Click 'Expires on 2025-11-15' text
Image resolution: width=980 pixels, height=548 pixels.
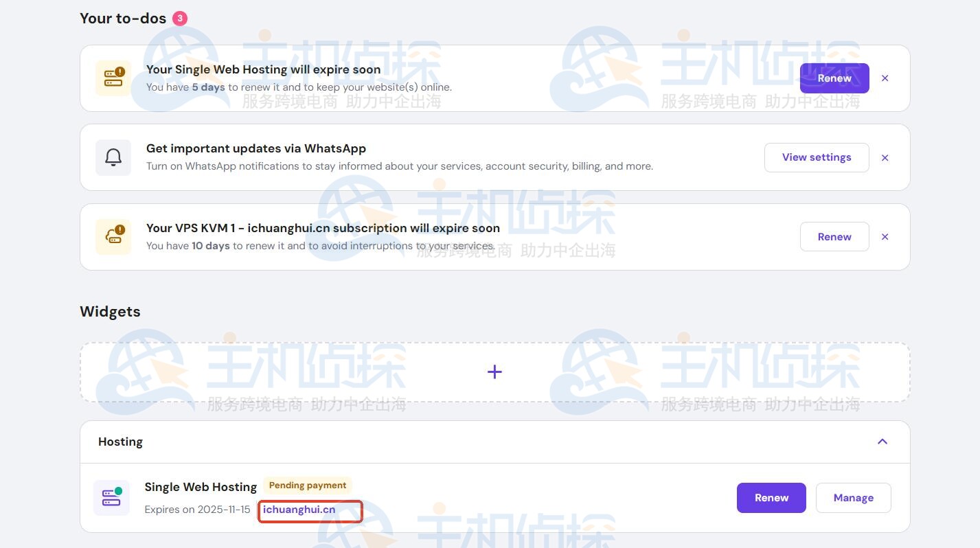tap(198, 510)
